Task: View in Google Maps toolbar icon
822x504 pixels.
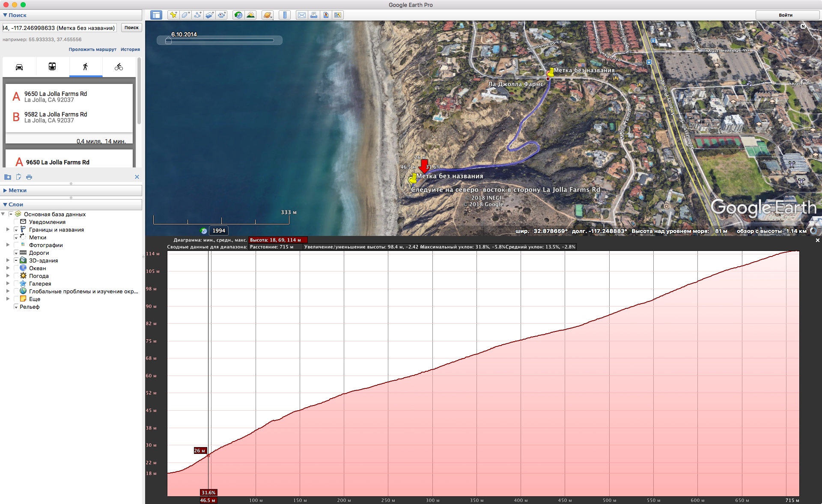Action: (x=338, y=15)
